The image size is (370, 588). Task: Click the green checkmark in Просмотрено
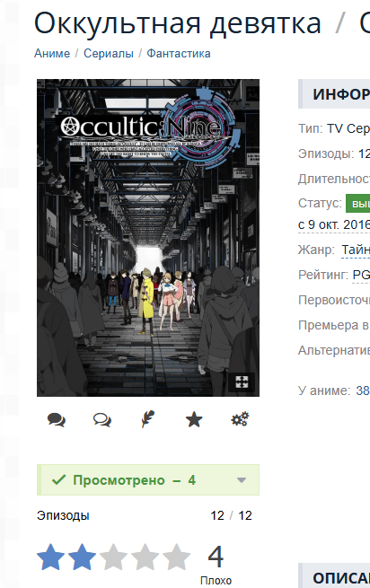pos(58,479)
